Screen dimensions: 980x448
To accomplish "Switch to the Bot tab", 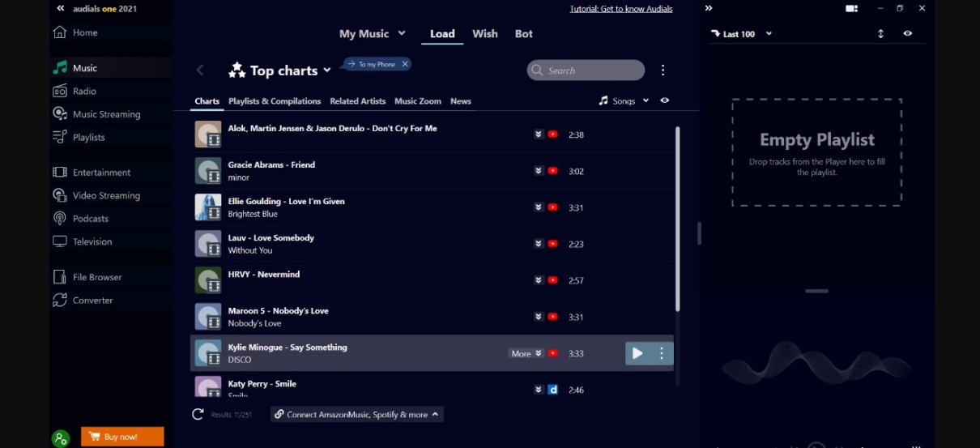I will click(x=524, y=34).
